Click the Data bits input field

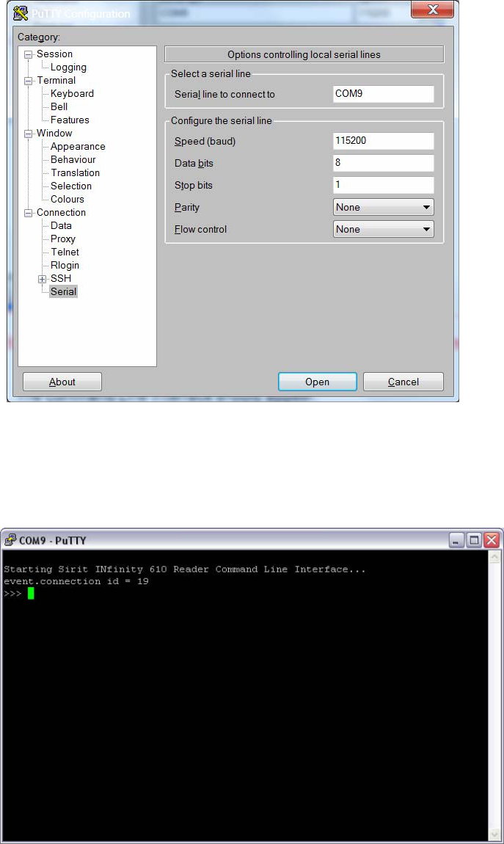click(x=384, y=163)
